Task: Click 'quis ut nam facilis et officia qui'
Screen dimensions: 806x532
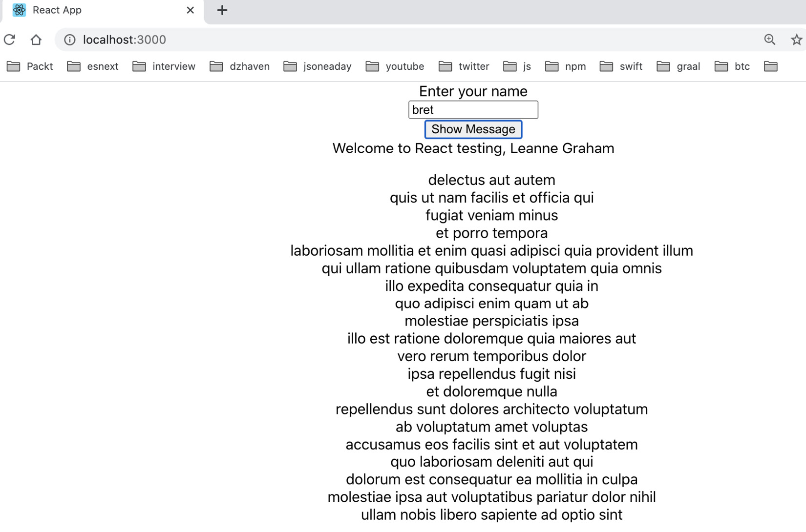Action: click(x=492, y=198)
